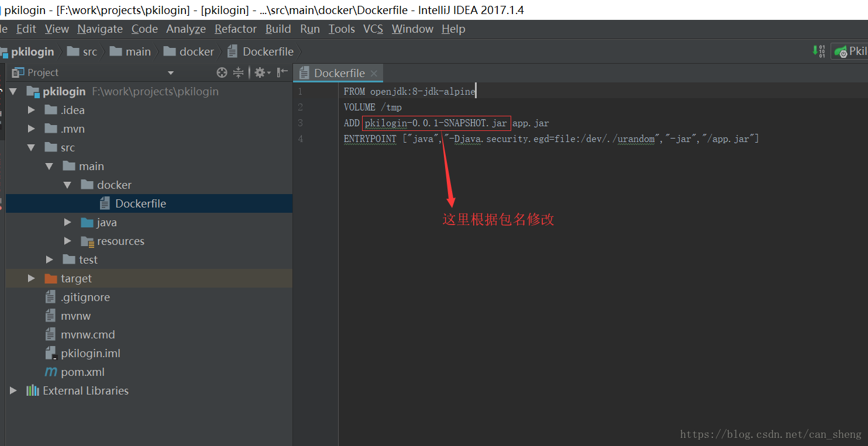Toggle visibility of the main folder contents
The image size is (868, 446).
(50, 166)
